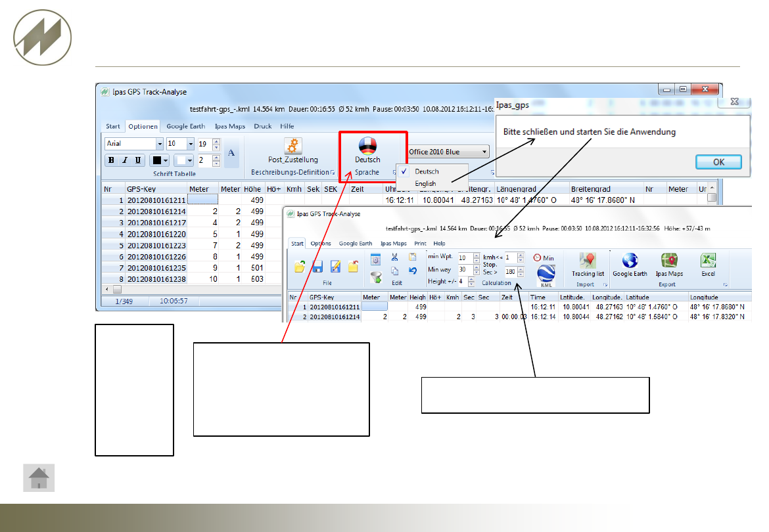Open Import group dialog launcher
Viewport: 769px width, 532px height.
605,284
